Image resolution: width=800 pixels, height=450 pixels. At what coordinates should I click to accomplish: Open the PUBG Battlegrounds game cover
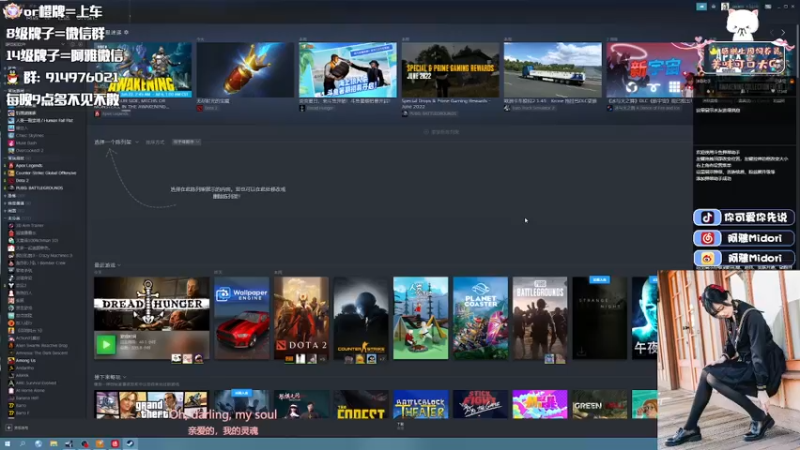(x=540, y=318)
